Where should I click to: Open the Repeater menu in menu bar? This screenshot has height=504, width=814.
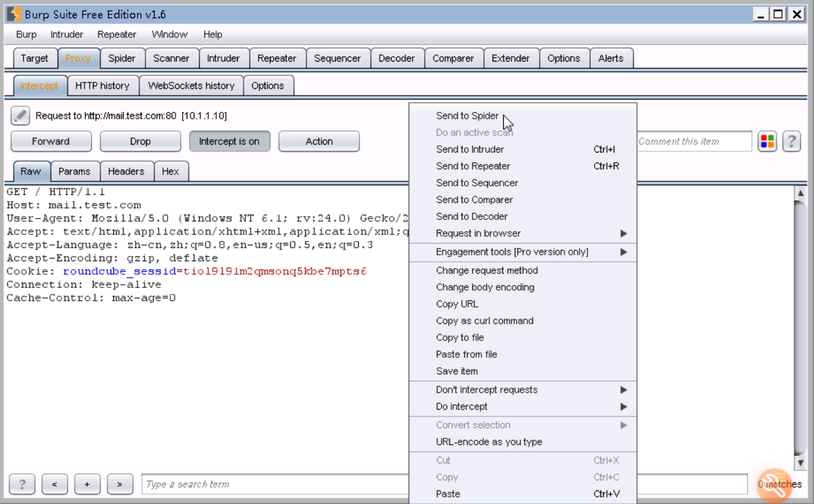click(117, 35)
